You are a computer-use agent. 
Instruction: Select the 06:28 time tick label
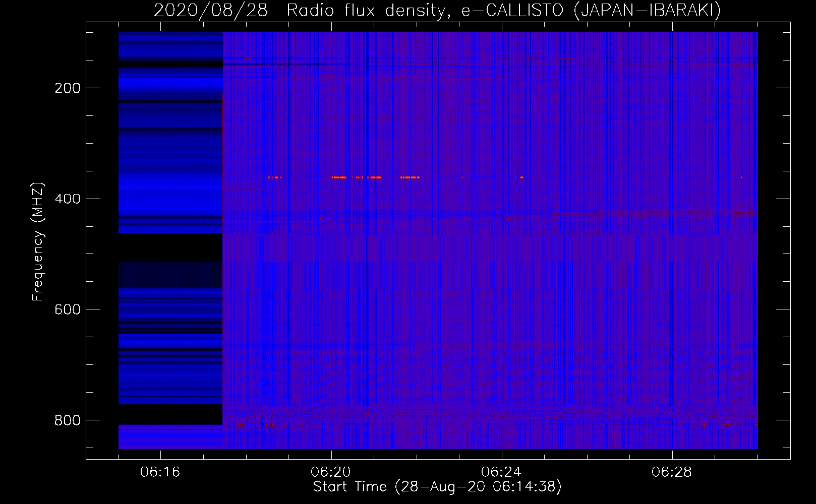coord(672,472)
